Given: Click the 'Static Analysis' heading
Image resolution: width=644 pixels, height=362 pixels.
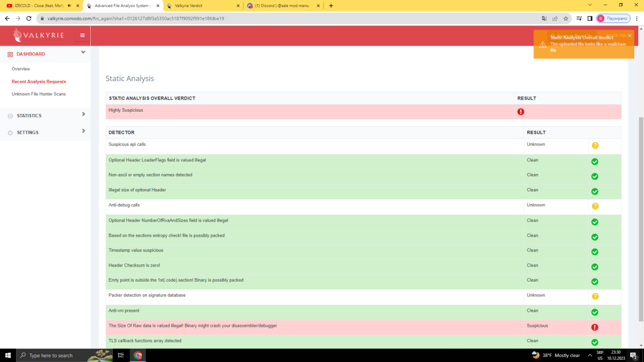Looking at the screenshot, I should point(130,79).
